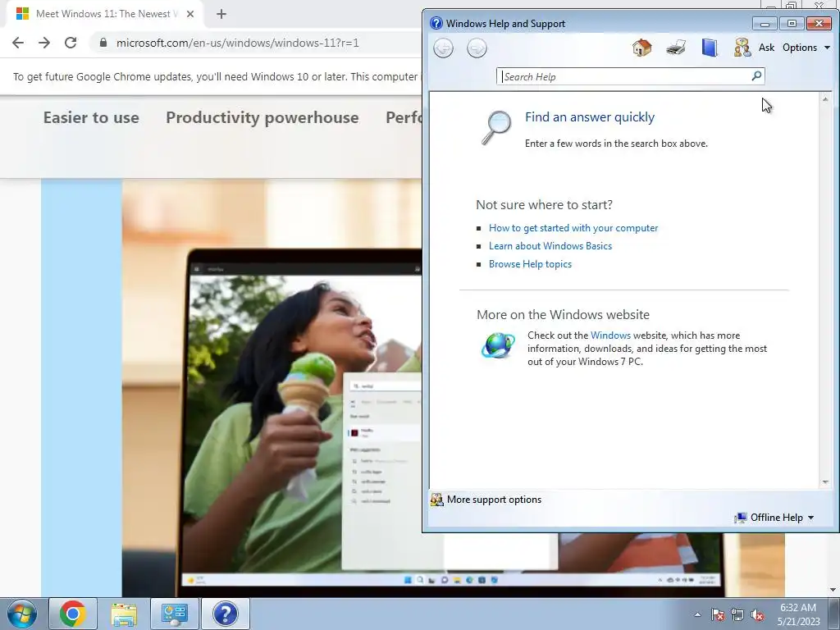Click the large magnifying glass graphic
The image size is (840, 630).
(x=496, y=127)
